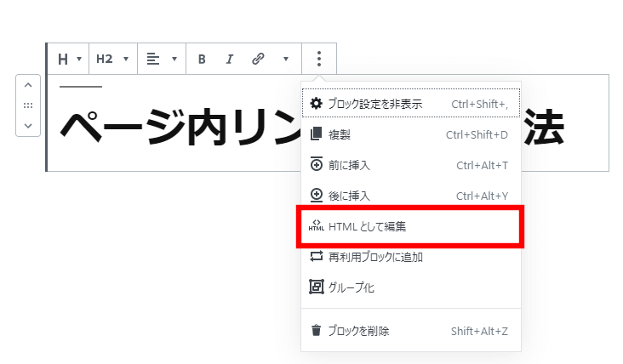The height and width of the screenshot is (364, 623).
Task: Move block down with the down chevron
Action: point(27,125)
